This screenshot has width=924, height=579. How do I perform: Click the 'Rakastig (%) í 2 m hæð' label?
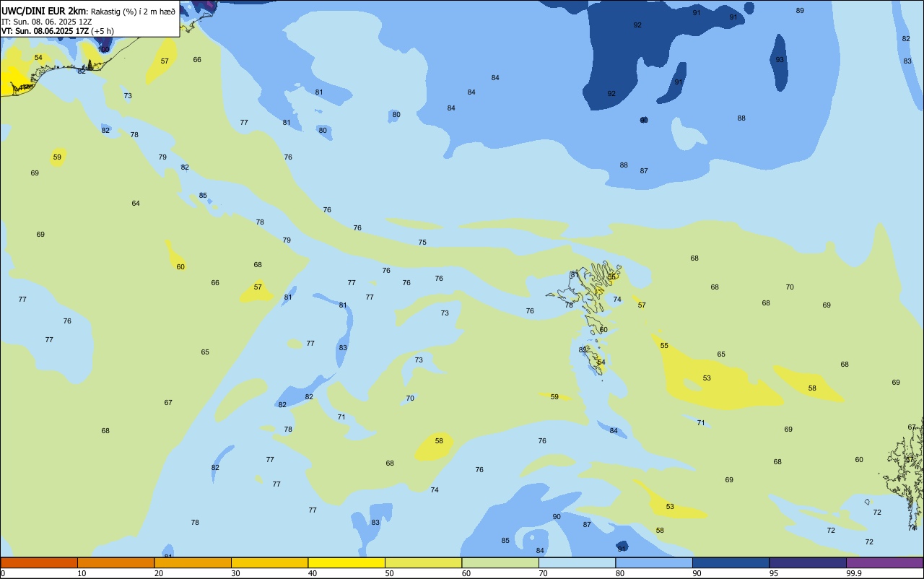(x=133, y=12)
